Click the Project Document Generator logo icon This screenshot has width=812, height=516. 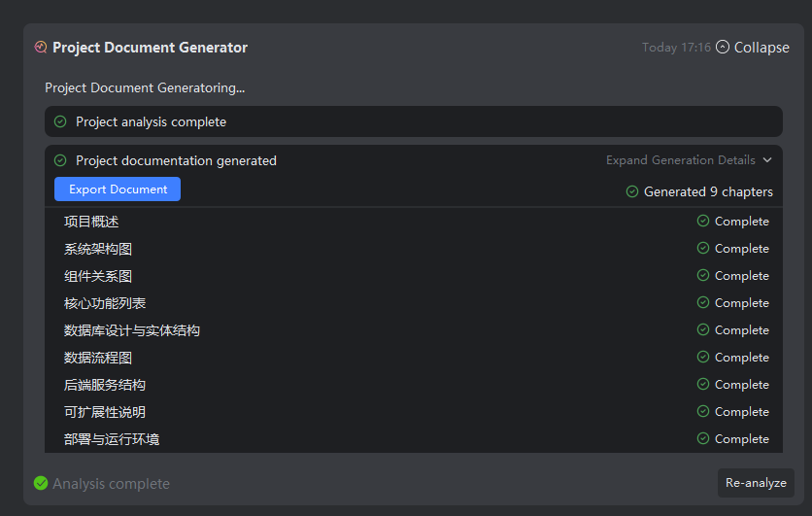pos(40,47)
